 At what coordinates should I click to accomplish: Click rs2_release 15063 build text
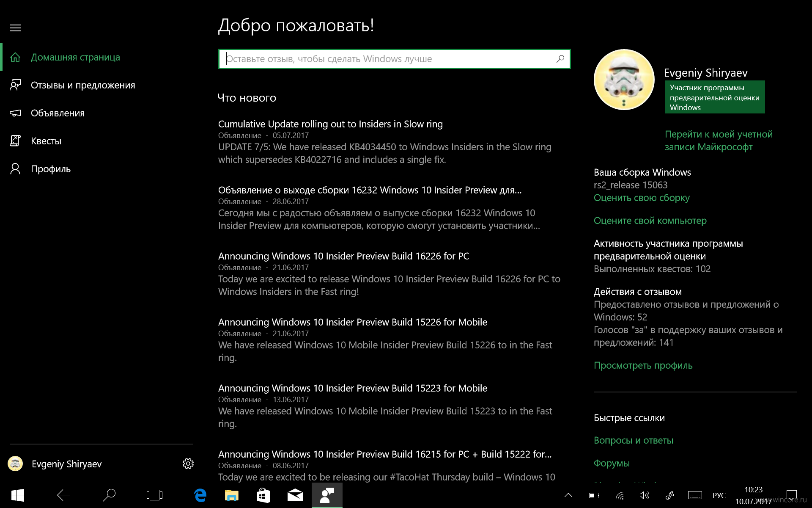(631, 185)
